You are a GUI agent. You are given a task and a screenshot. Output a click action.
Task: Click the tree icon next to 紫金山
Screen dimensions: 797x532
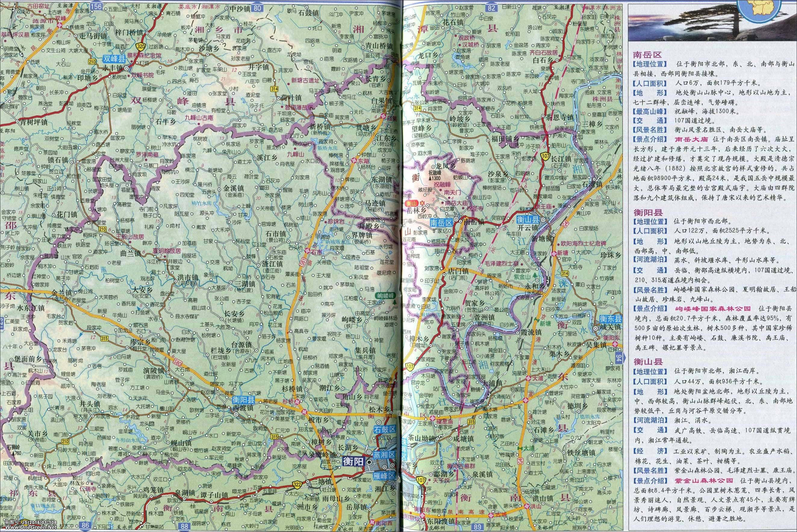[x=535, y=275]
